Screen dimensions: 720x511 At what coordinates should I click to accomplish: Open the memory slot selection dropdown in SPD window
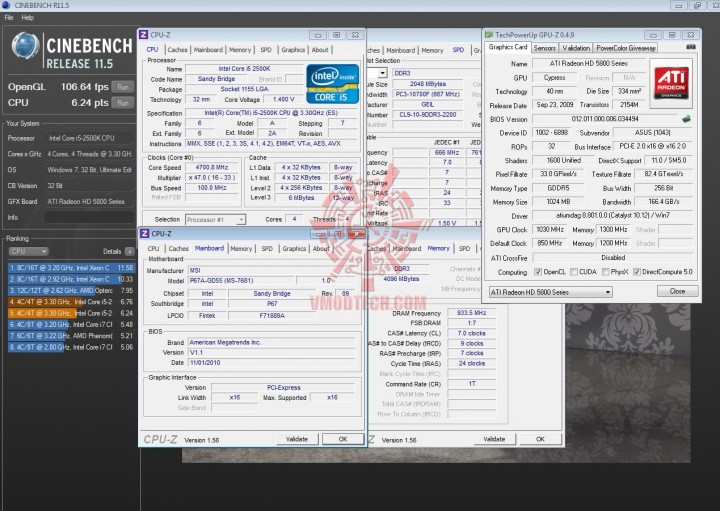(382, 73)
